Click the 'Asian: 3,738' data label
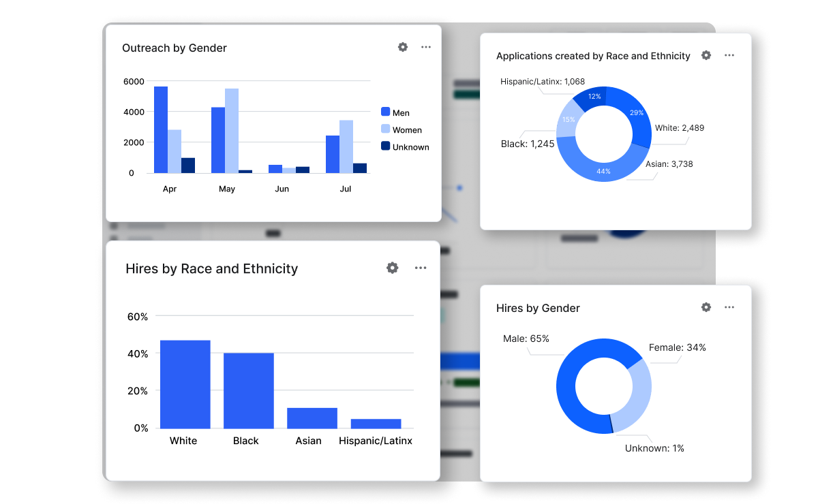Screen dimensions: 818x504 [669, 163]
